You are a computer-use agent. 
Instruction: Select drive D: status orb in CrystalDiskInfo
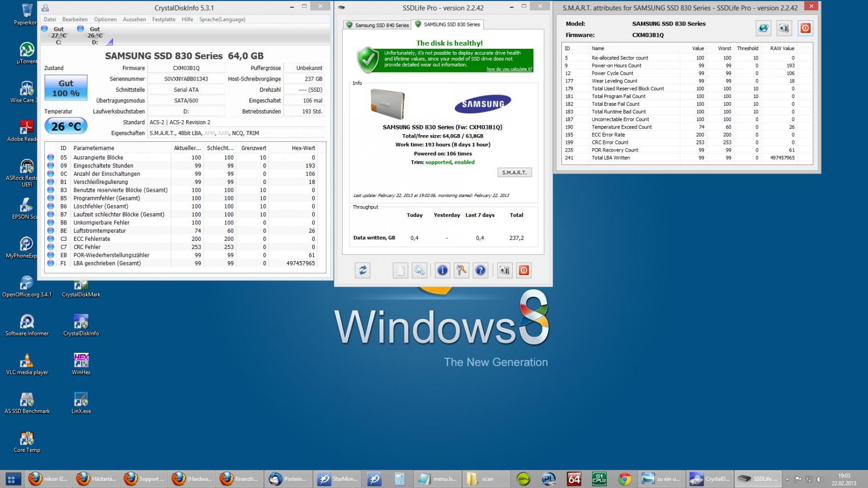81,29
